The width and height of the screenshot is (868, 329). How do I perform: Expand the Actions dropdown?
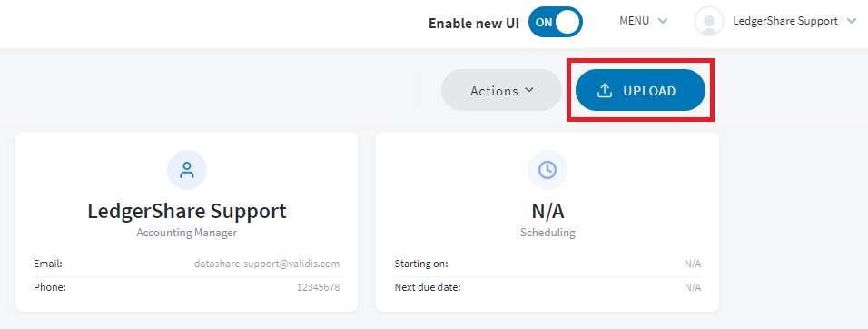pyautogui.click(x=501, y=90)
